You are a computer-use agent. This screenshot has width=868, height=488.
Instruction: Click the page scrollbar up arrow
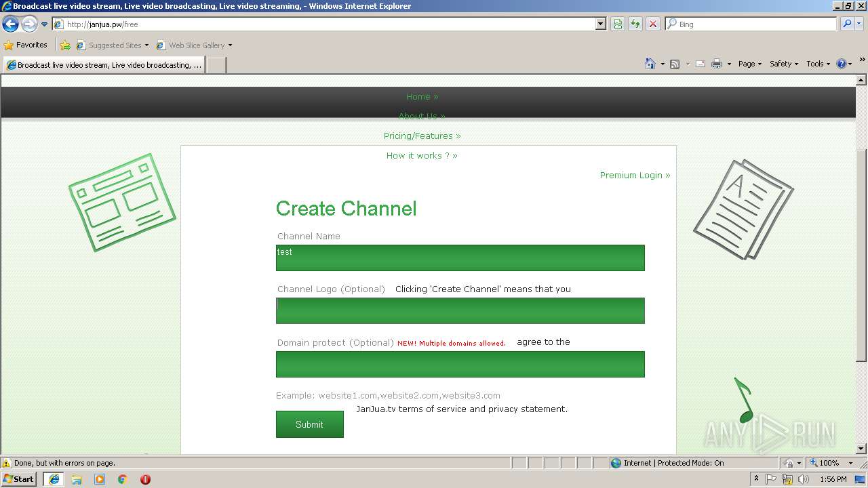coord(862,80)
